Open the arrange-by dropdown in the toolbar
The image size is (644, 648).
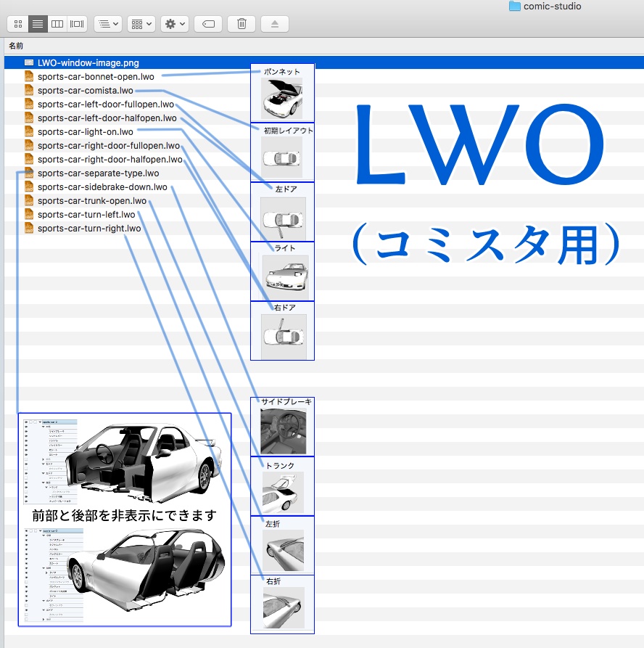(x=108, y=24)
